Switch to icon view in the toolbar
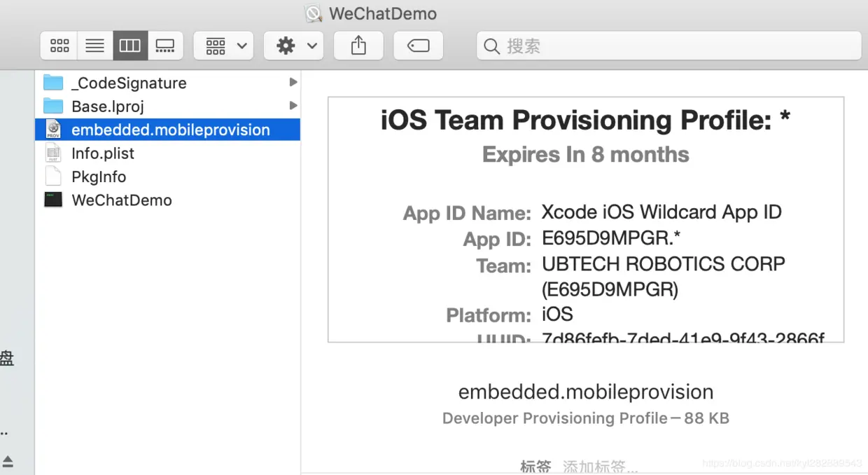The width and height of the screenshot is (868, 475). (59, 46)
